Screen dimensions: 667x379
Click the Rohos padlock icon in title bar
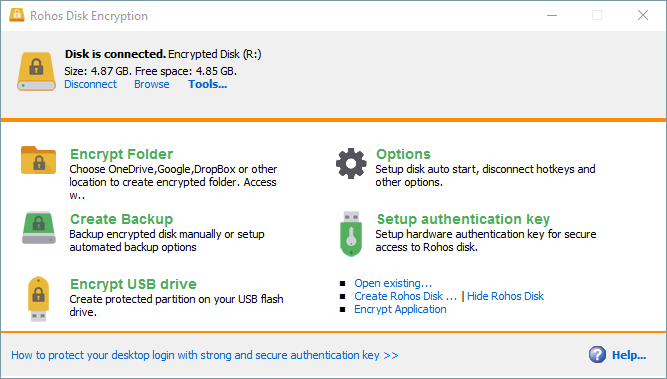point(17,15)
